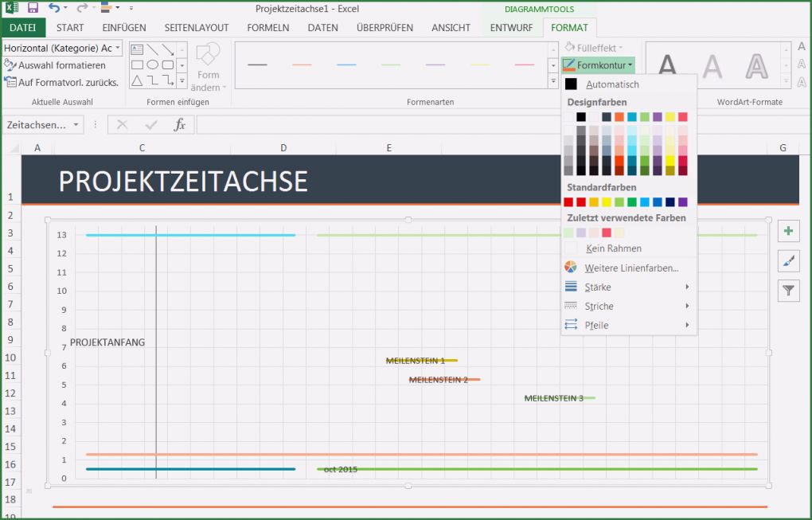Viewport: 812px width, 520px height.
Task: Open the Diagrammelemente plus button beside the chart
Action: pos(788,231)
